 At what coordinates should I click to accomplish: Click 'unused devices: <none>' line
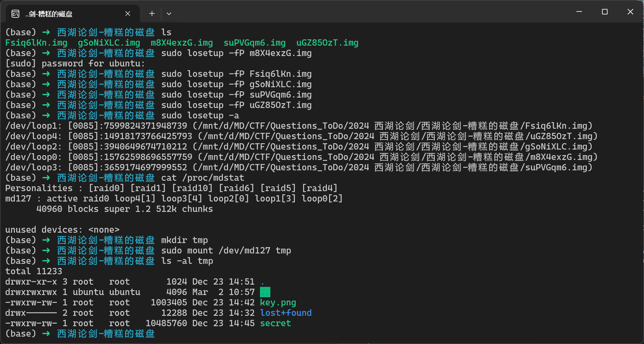tap(62, 230)
